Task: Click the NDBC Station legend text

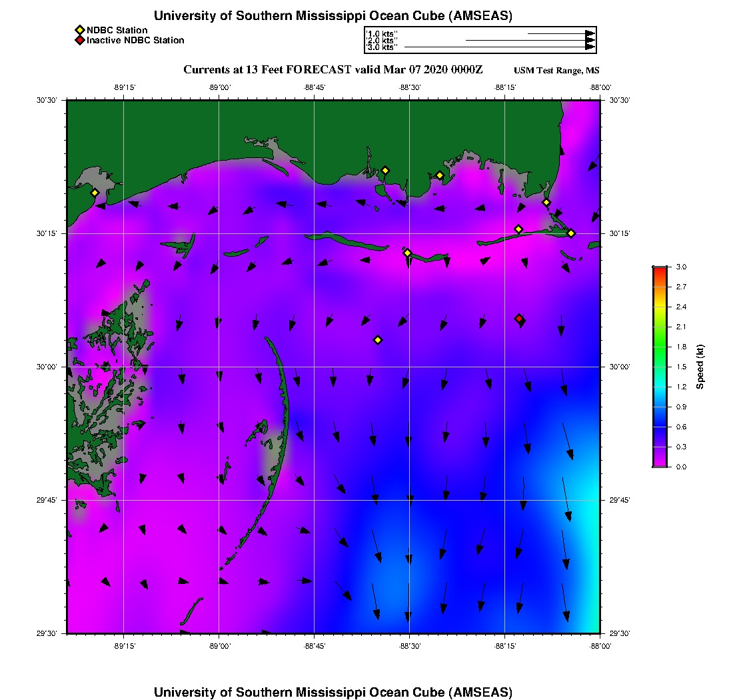Action: pyautogui.click(x=117, y=30)
